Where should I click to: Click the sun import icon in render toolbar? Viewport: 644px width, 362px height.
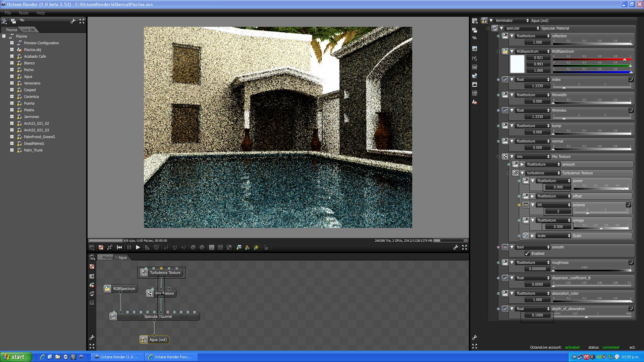coord(256,247)
